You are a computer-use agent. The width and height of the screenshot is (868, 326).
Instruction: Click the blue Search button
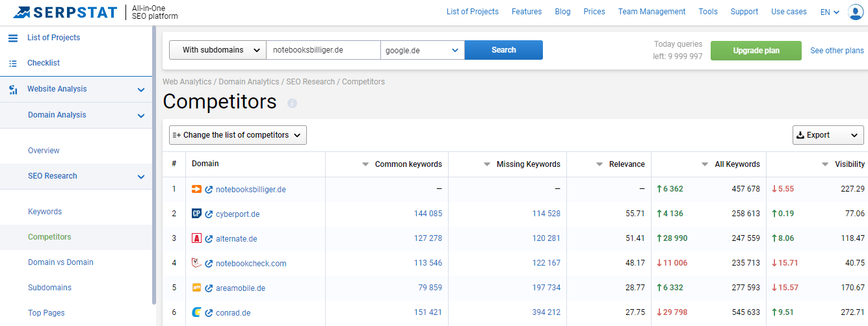pyautogui.click(x=504, y=50)
